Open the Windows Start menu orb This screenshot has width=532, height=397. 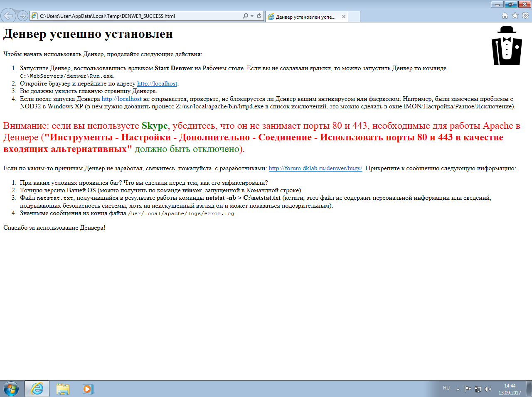coord(11,389)
